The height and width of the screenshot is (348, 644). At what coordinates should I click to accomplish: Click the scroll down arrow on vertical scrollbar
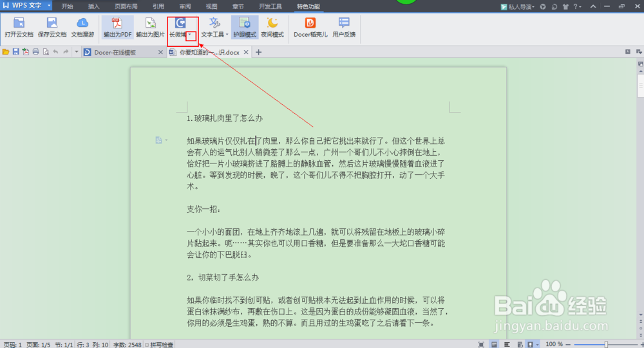pyautogui.click(x=640, y=315)
